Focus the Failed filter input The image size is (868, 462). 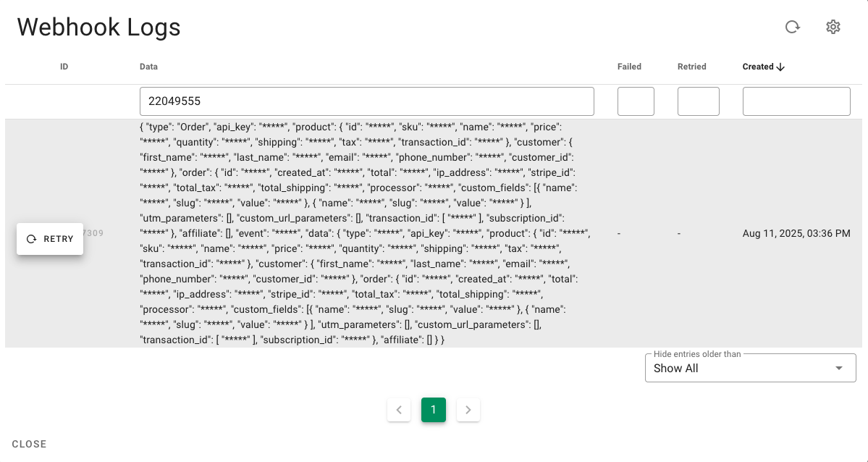[636, 101]
